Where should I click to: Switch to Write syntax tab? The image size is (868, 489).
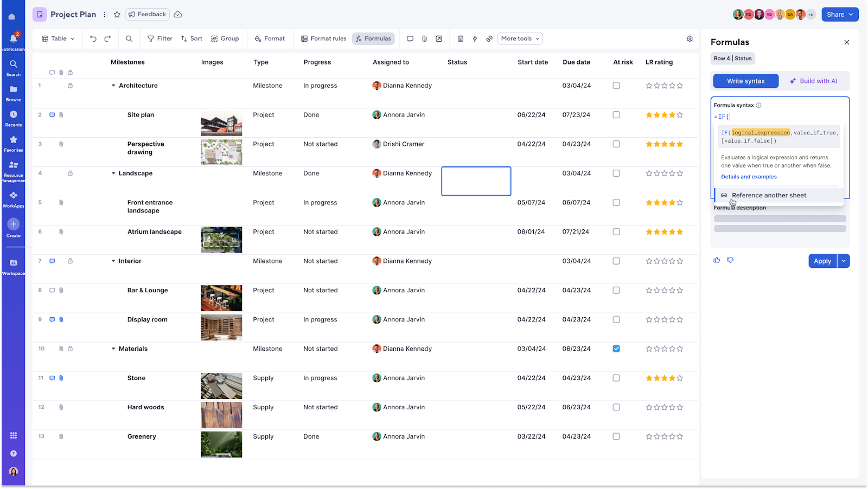coord(746,81)
